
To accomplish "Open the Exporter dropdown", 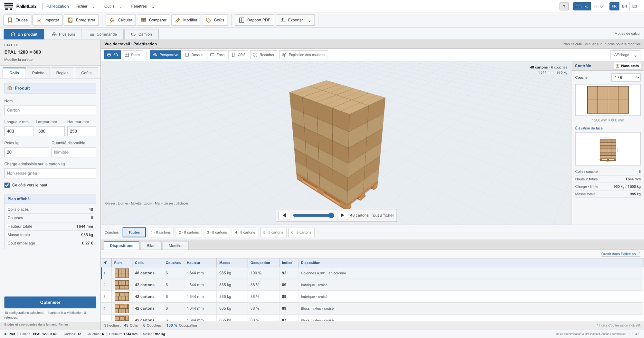I will click(295, 20).
